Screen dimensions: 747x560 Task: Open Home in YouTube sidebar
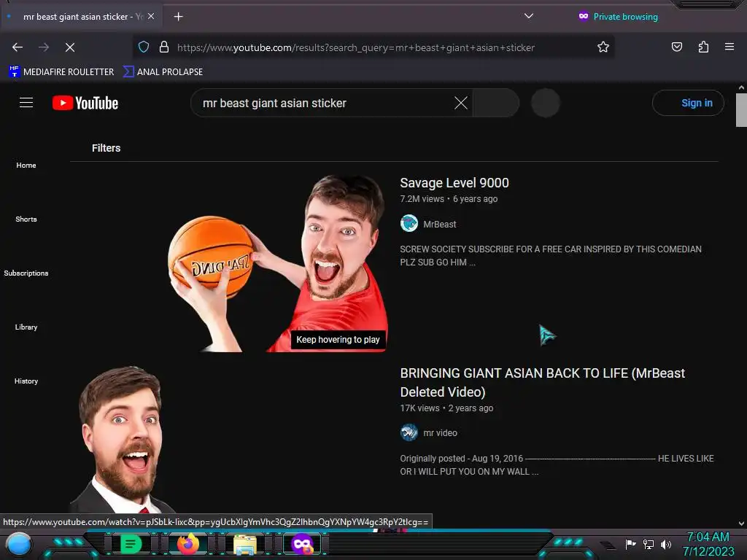[x=26, y=166]
